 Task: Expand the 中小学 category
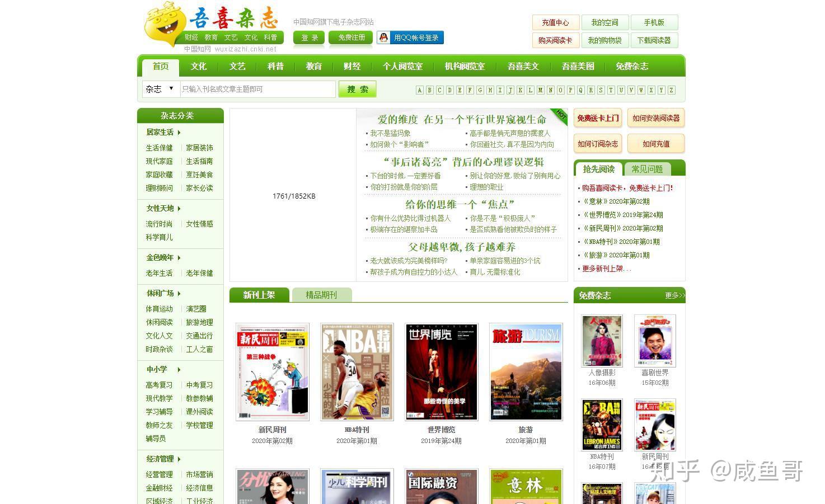click(163, 369)
